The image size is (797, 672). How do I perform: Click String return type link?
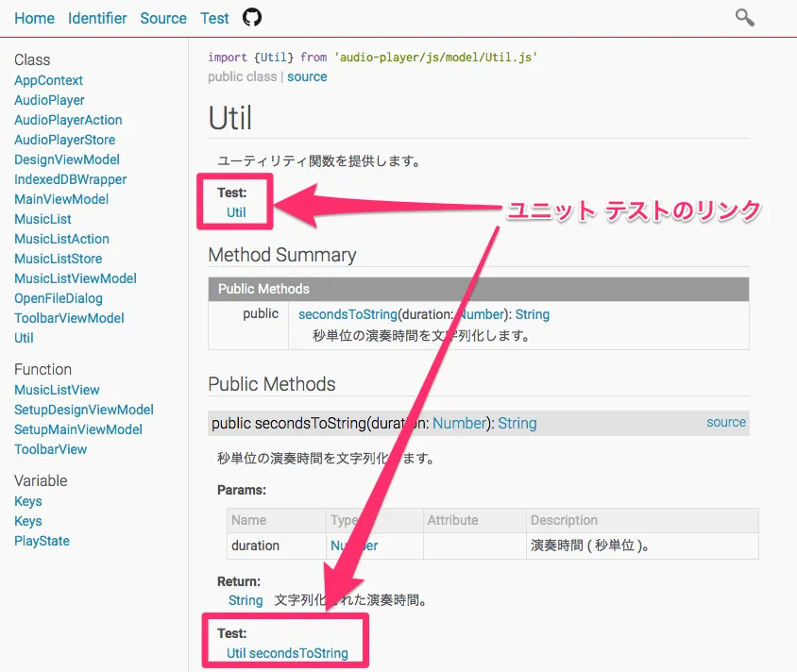point(246,600)
